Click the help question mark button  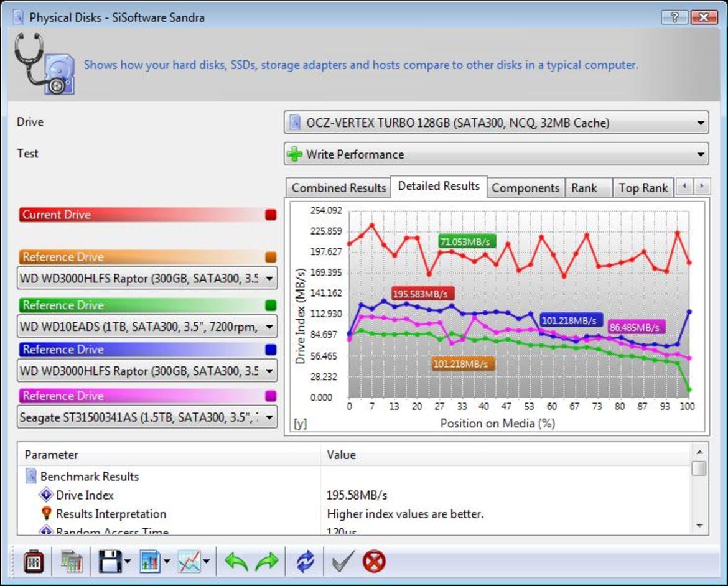coord(674,17)
